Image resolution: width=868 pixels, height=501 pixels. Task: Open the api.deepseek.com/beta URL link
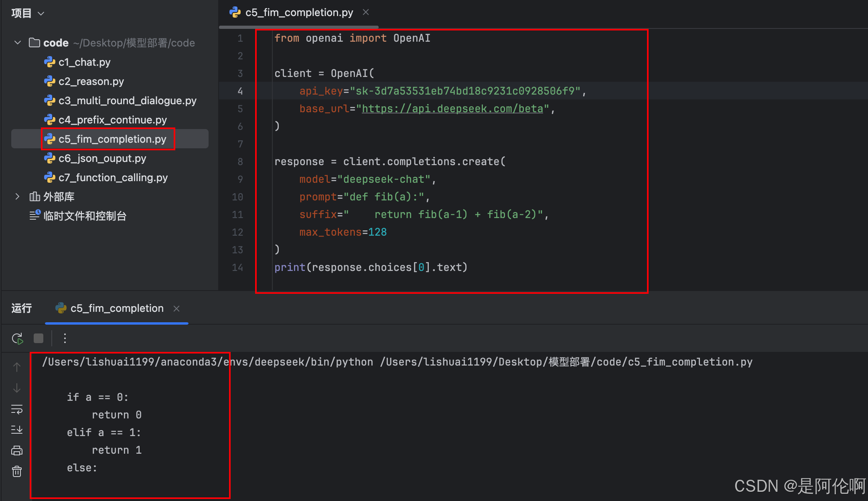[452, 109]
